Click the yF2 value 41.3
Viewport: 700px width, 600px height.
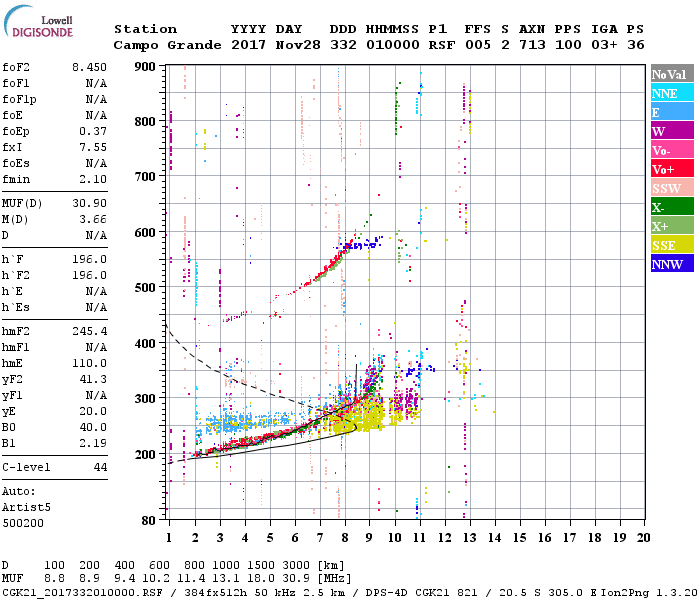(93, 379)
